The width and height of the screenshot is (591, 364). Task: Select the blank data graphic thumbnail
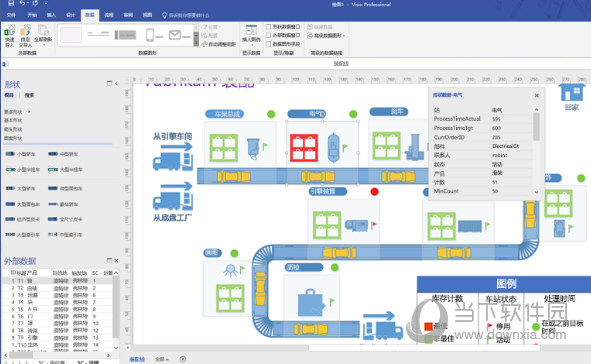click(71, 35)
